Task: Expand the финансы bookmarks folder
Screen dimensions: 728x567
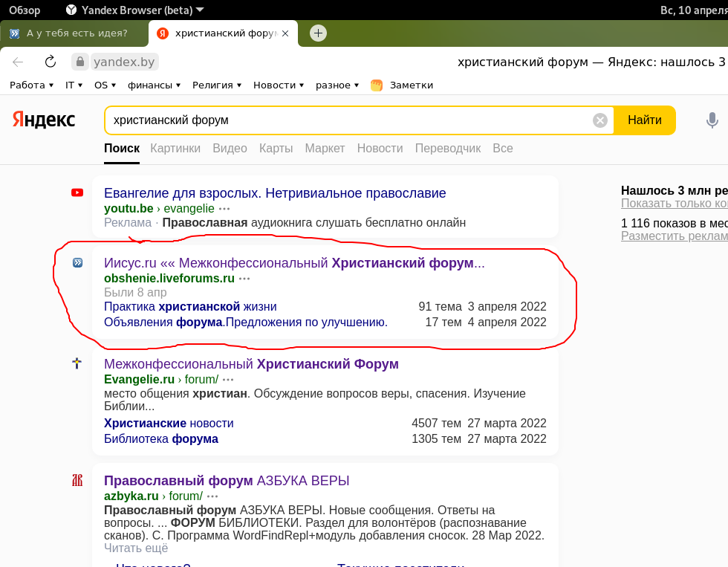Action: (155, 85)
